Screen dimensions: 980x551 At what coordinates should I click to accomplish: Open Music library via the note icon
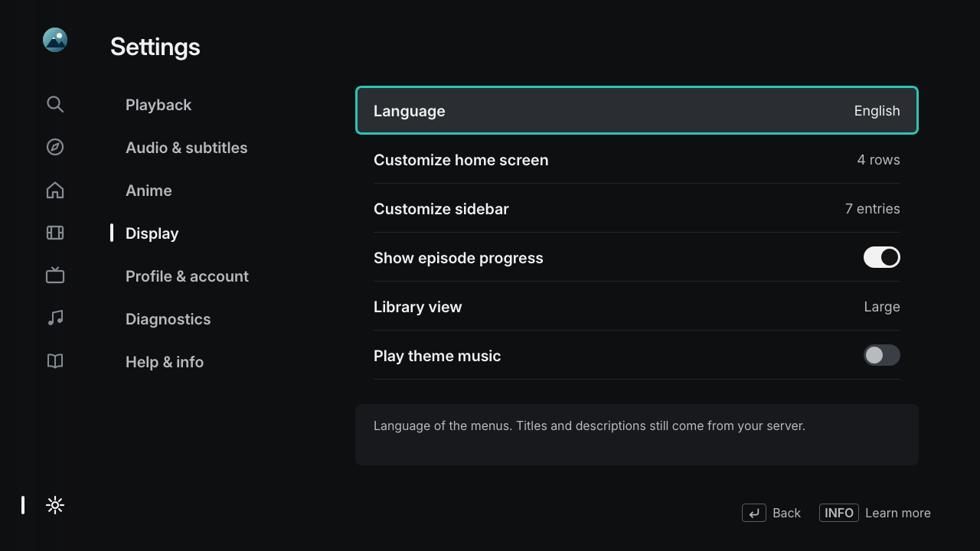tap(55, 318)
